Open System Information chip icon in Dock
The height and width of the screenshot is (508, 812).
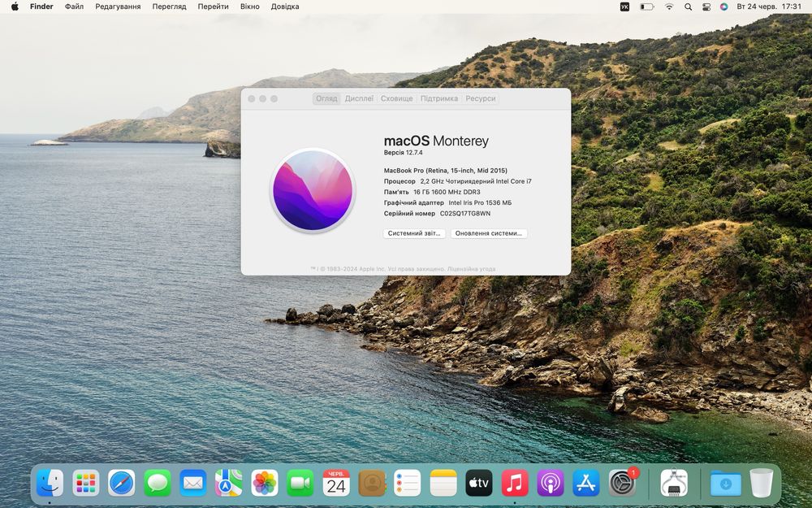coord(674,483)
